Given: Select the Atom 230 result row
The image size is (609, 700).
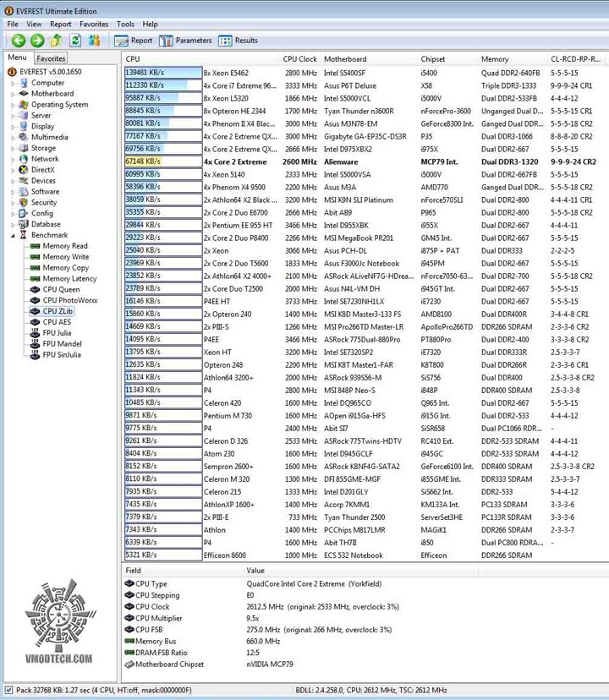Looking at the screenshot, I should tap(365, 454).
